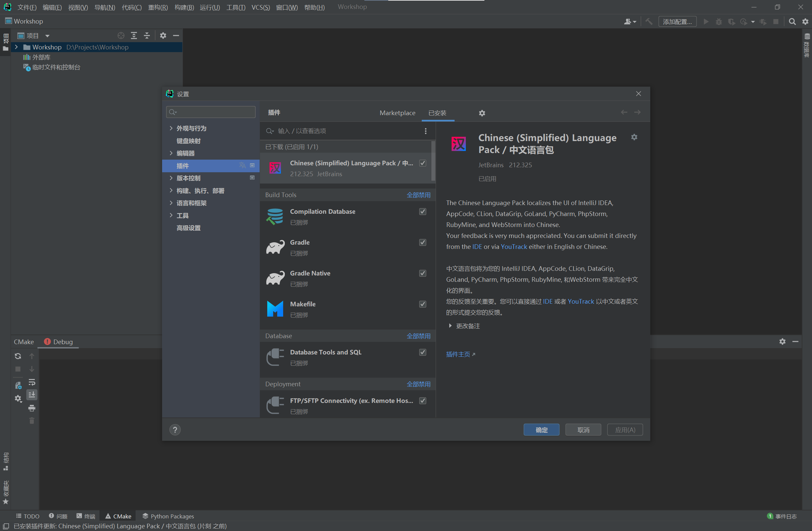Expand the 外观与行为 settings node
The width and height of the screenshot is (812, 531).
[171, 128]
